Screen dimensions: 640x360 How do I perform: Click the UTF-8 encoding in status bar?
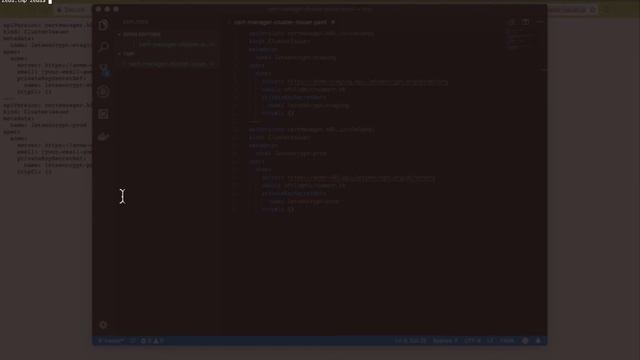(472, 341)
